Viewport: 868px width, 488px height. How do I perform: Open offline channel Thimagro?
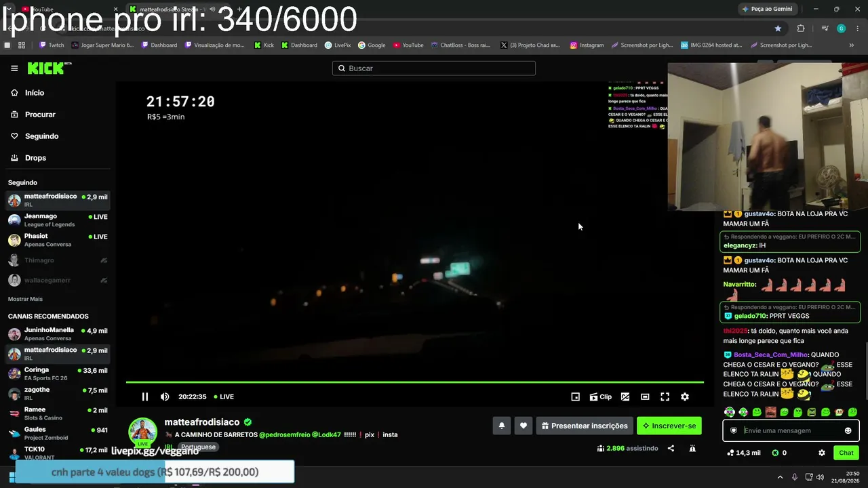58,260
